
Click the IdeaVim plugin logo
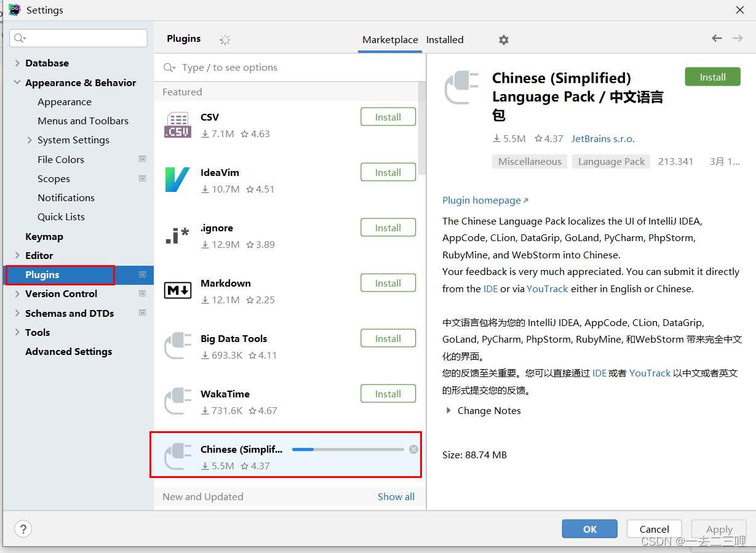coord(178,180)
